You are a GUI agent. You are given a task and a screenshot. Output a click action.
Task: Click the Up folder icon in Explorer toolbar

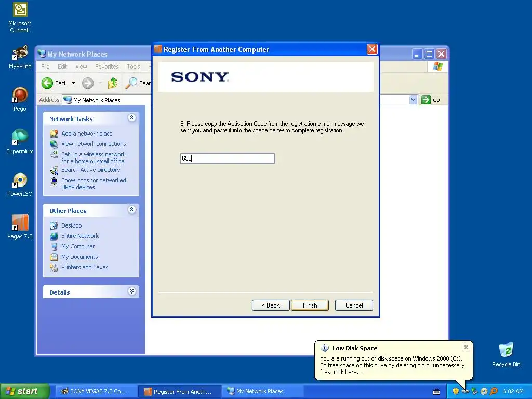(113, 83)
